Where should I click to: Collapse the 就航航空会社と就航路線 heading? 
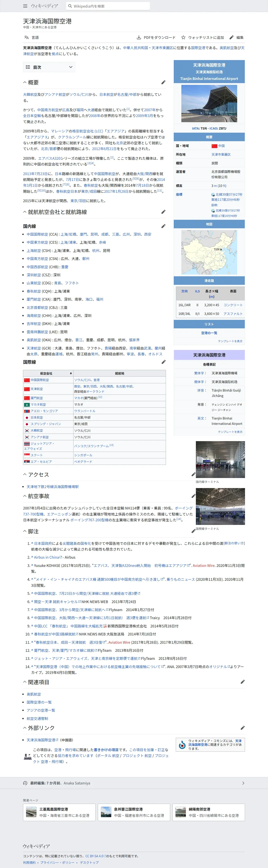pos(25,212)
